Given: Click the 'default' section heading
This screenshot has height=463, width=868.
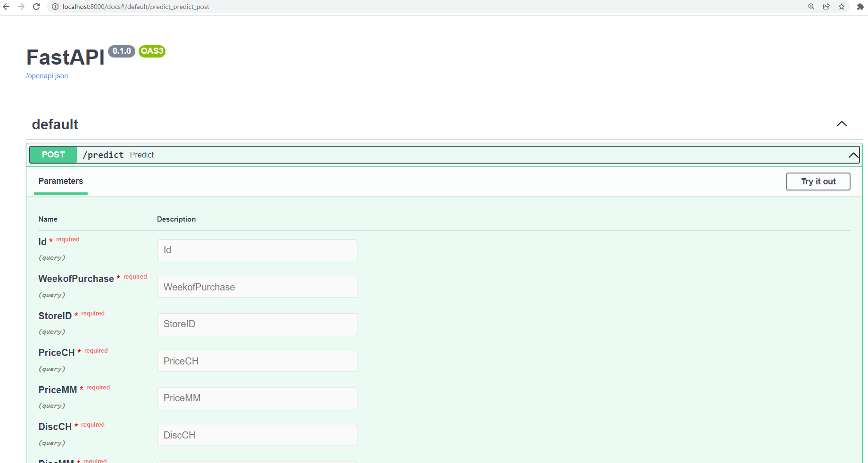Looking at the screenshot, I should point(55,124).
